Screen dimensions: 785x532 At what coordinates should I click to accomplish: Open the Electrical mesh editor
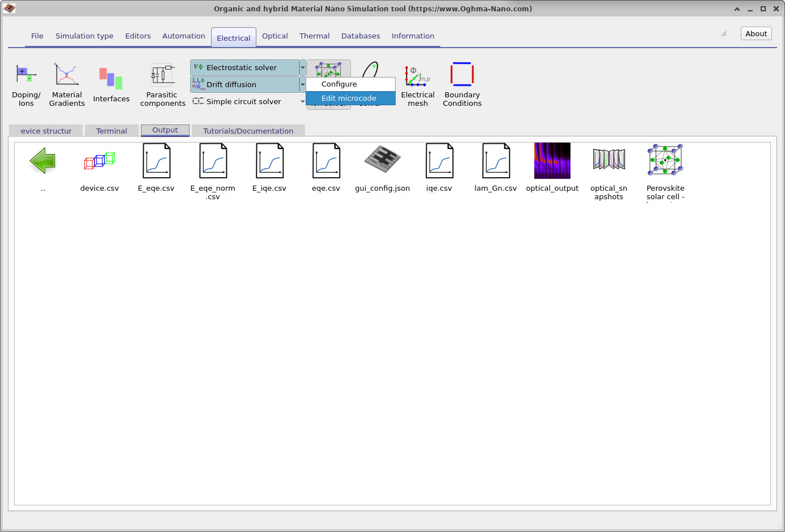coord(418,84)
